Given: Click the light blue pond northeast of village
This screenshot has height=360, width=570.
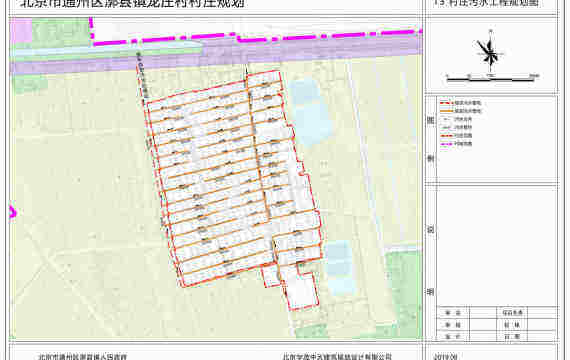Looking at the screenshot, I should pyautogui.click(x=310, y=112).
